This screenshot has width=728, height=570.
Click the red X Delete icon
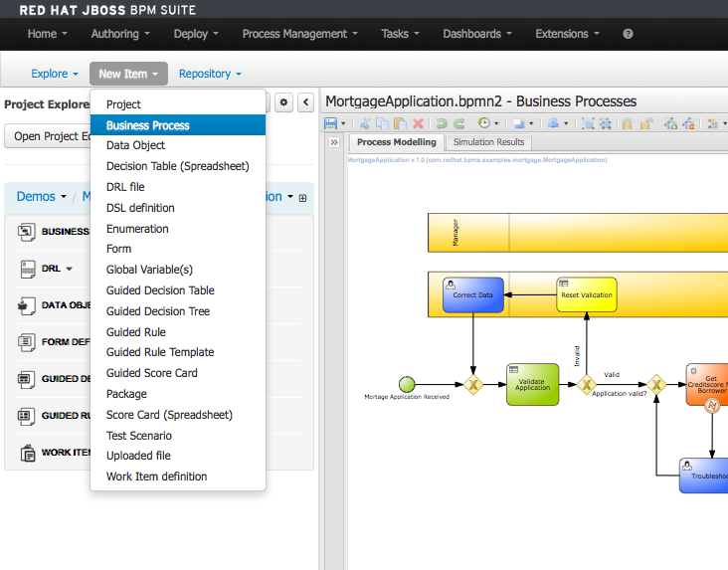pyautogui.click(x=418, y=123)
